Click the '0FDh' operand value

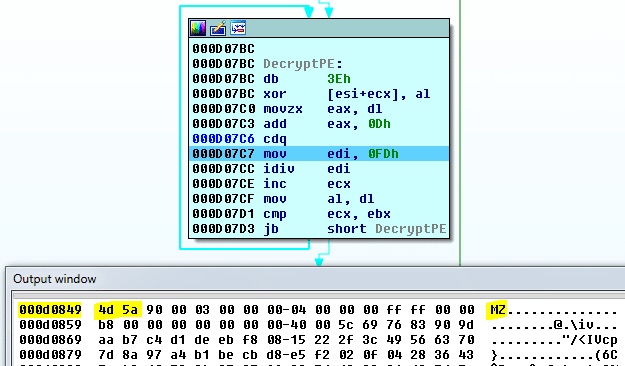pyautogui.click(x=383, y=154)
